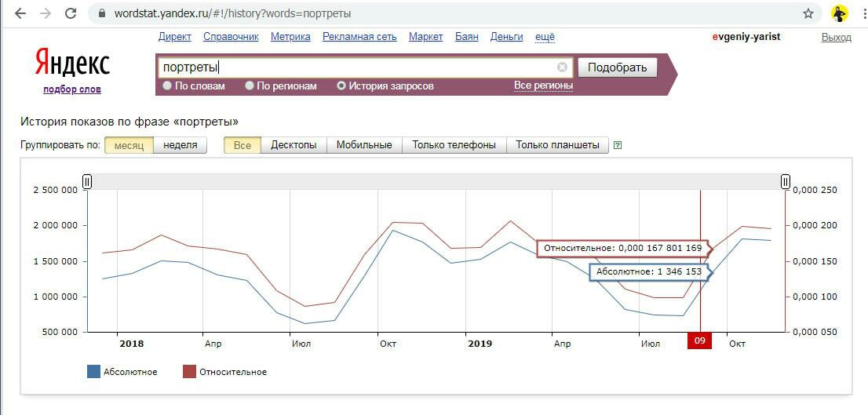Select the По словам radio button
Image resolution: width=868 pixels, height=415 pixels.
(167, 86)
